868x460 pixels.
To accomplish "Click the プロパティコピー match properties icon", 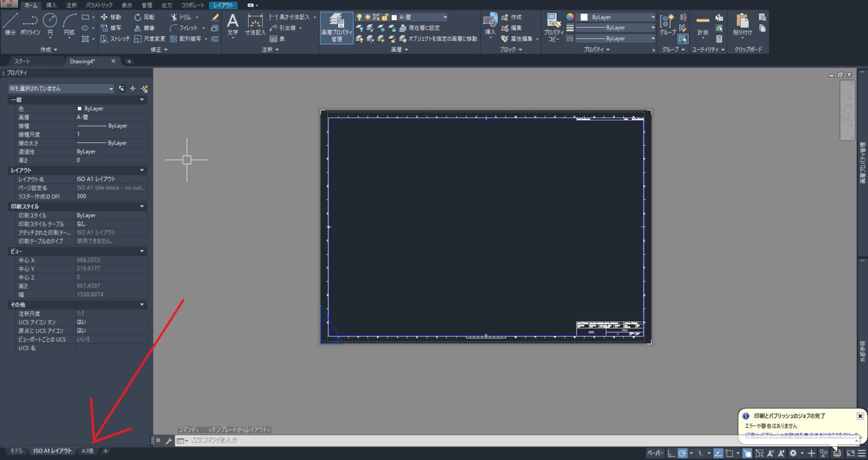I will [553, 27].
